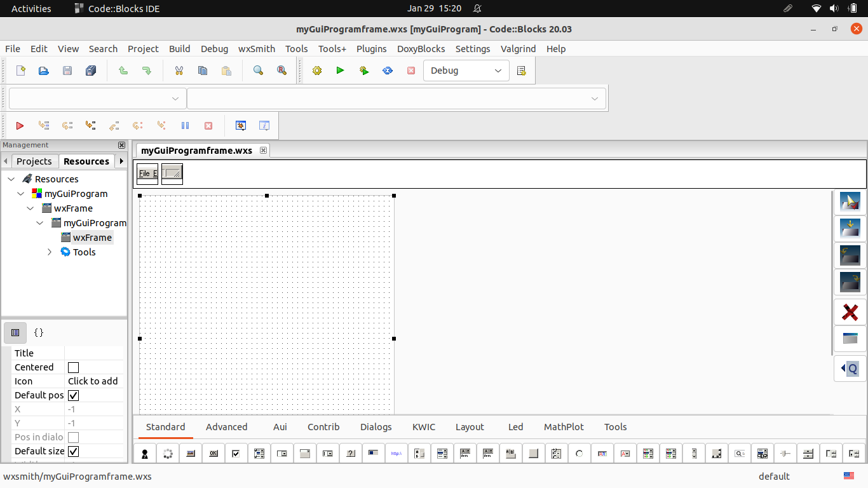
Task: Collapse the upper wxFrame tree node
Action: tap(31, 208)
